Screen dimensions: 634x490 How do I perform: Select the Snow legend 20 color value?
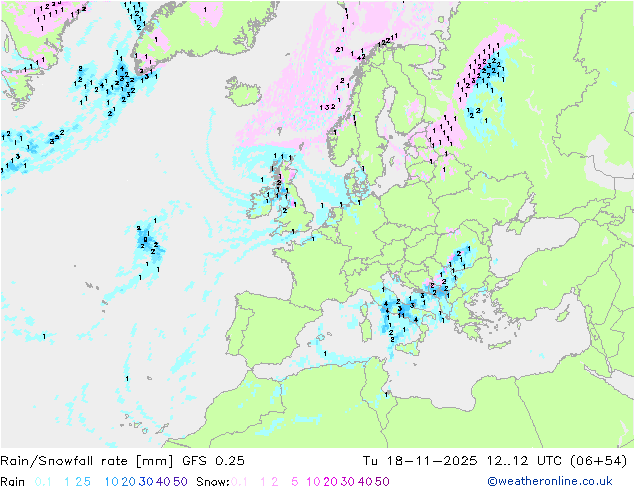click(x=330, y=482)
